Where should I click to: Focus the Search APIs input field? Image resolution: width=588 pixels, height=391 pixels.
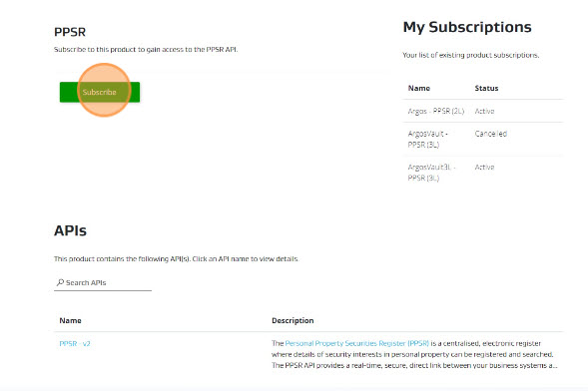pos(103,282)
